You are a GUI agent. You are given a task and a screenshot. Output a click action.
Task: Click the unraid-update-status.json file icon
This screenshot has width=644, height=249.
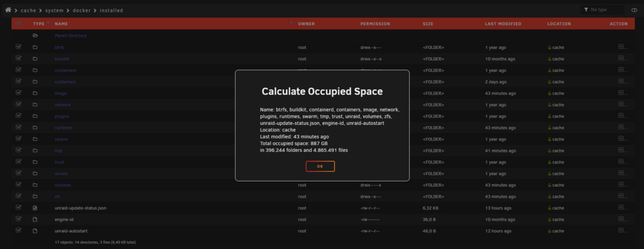click(35, 208)
